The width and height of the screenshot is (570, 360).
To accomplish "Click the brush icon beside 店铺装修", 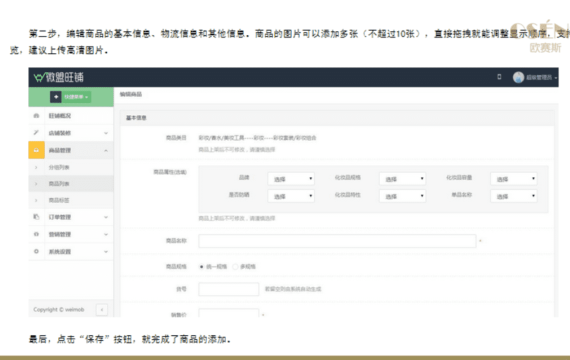I will [x=36, y=133].
